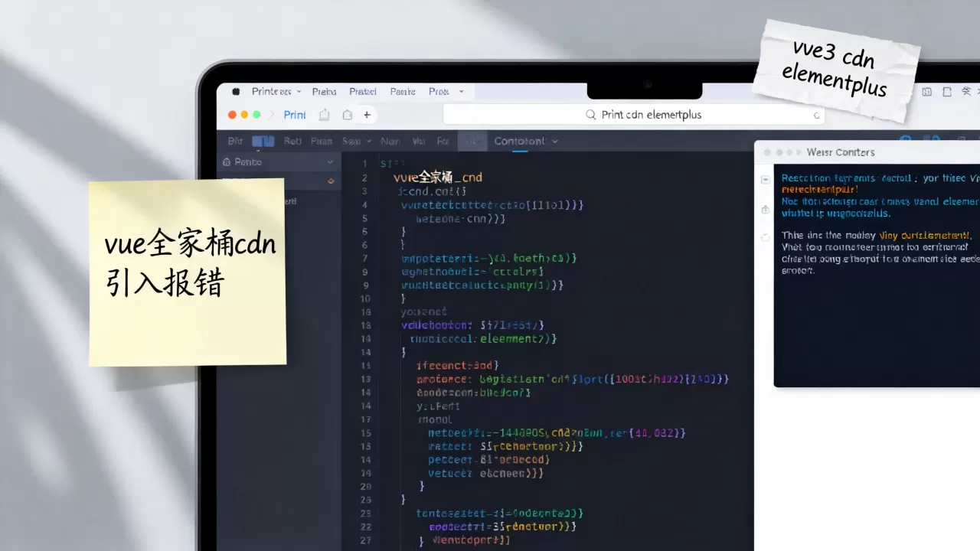
Task: Click the forward chevron beside the window controls
Action: click(x=270, y=115)
